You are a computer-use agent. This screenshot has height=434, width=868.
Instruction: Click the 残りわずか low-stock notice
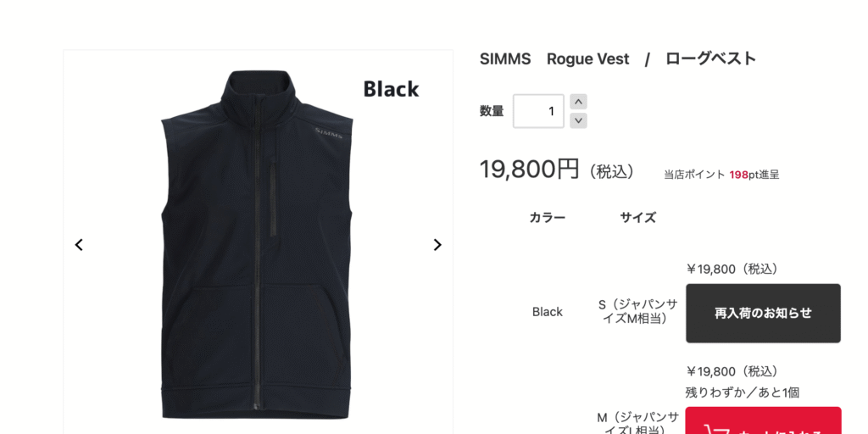(x=742, y=393)
